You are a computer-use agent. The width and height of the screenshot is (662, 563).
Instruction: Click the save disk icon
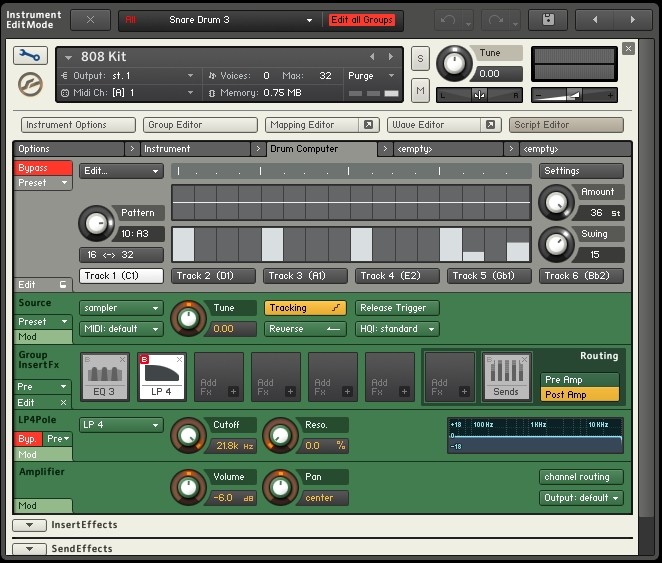point(548,20)
